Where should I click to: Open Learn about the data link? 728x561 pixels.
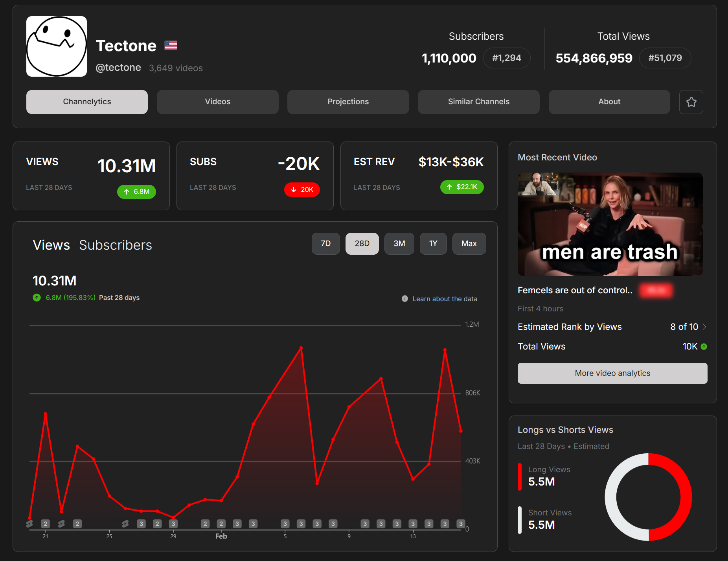[x=445, y=299]
